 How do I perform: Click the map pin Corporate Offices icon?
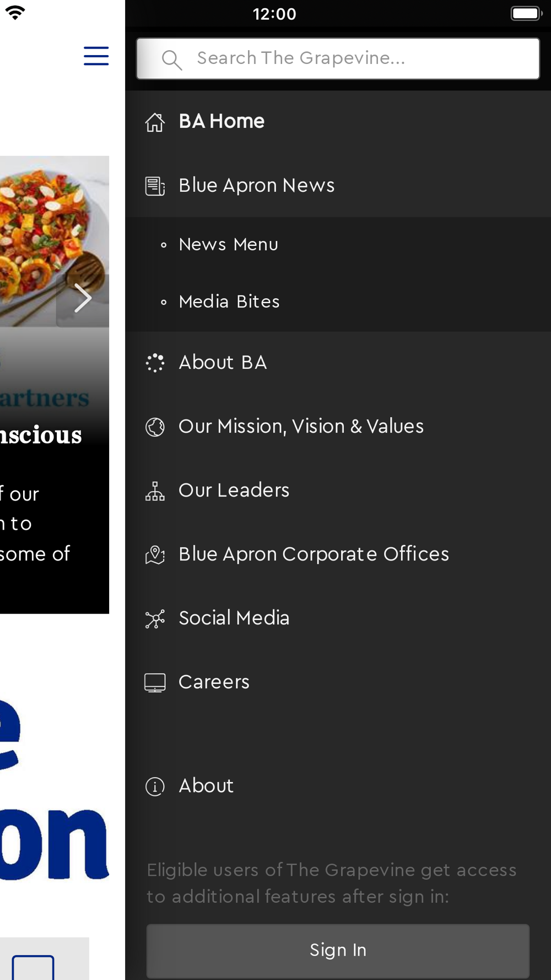point(155,554)
